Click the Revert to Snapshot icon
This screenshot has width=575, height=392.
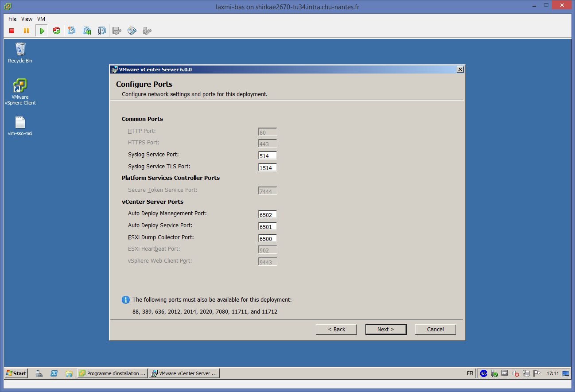(x=87, y=31)
